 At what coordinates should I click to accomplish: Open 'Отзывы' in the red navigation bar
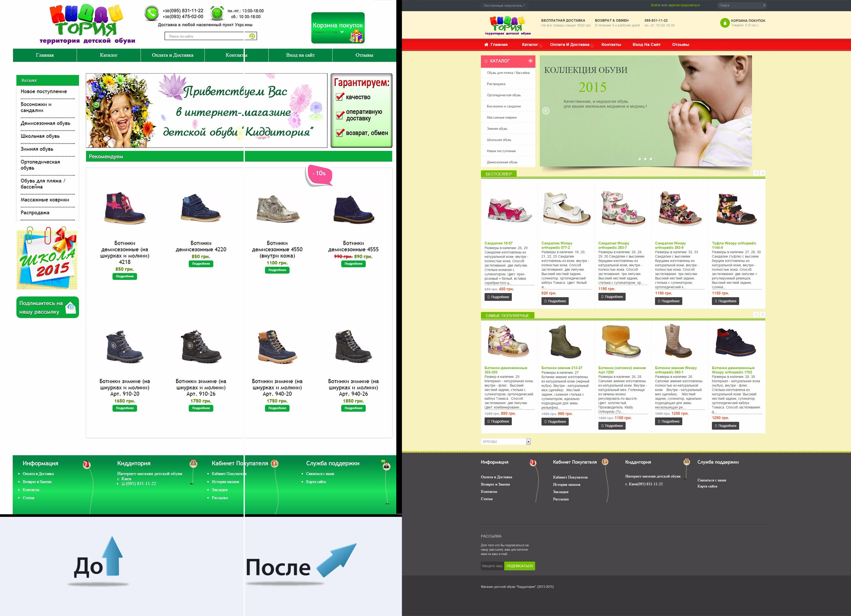(x=680, y=45)
